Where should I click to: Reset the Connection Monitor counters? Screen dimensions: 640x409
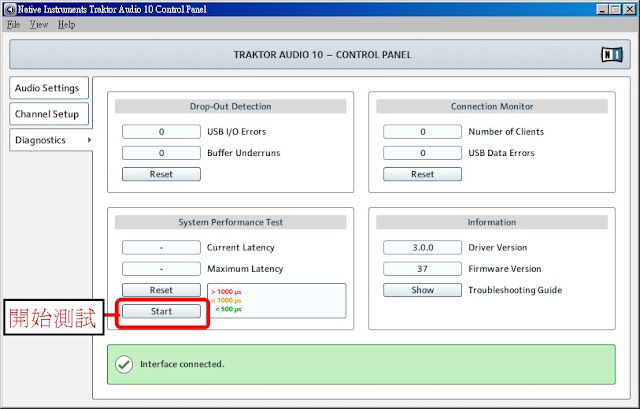click(422, 174)
